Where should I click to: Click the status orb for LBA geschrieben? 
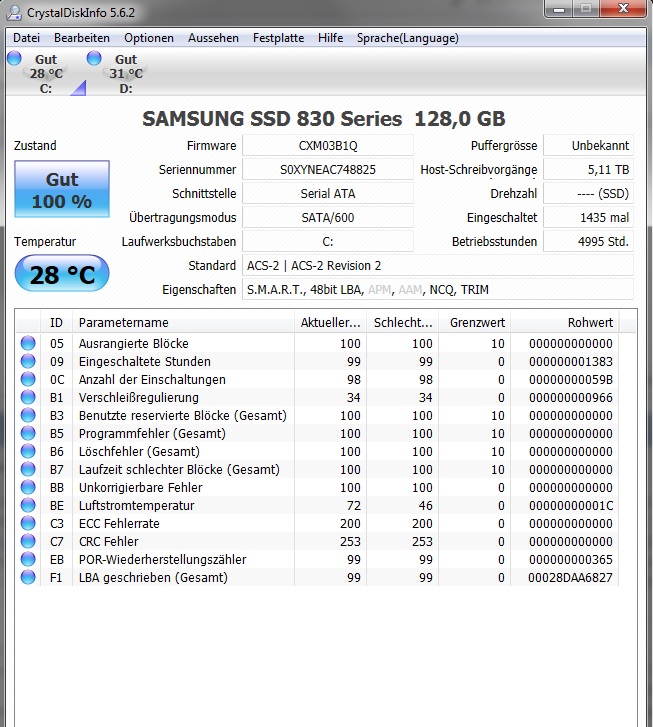coord(28,577)
